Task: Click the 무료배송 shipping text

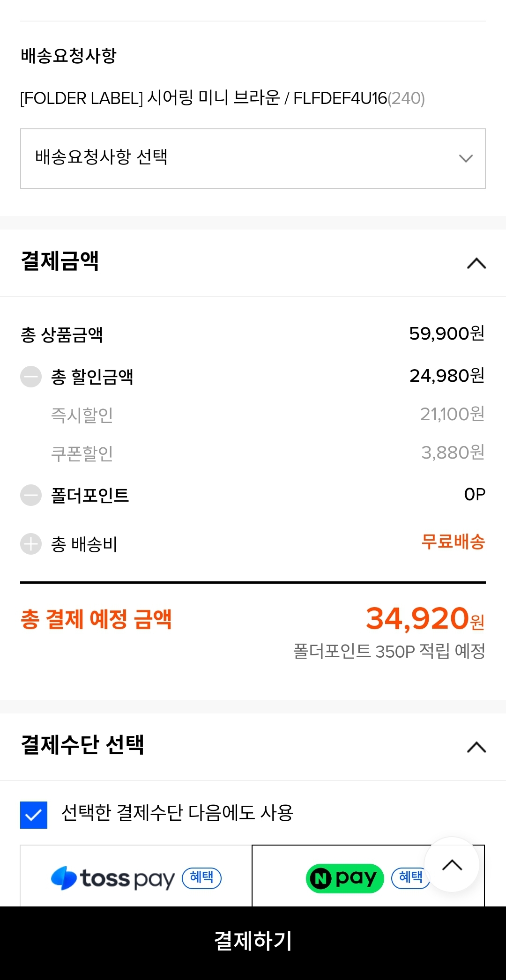Action: [453, 542]
